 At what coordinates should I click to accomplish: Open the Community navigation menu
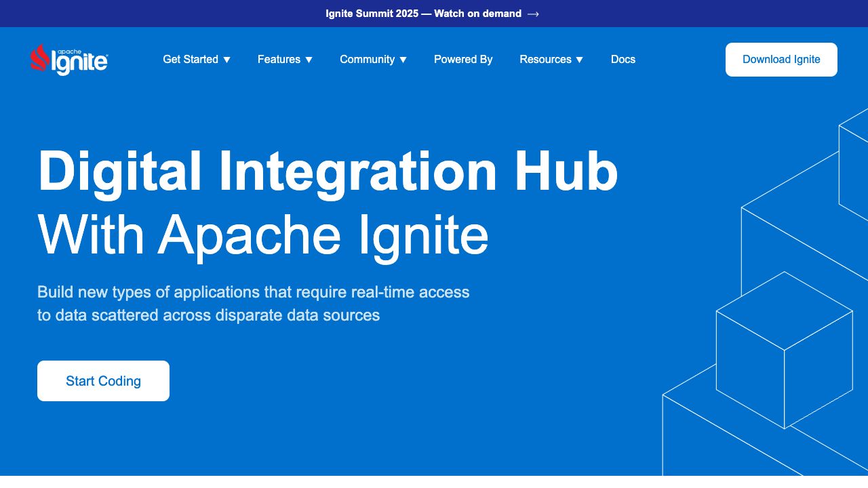coord(367,60)
